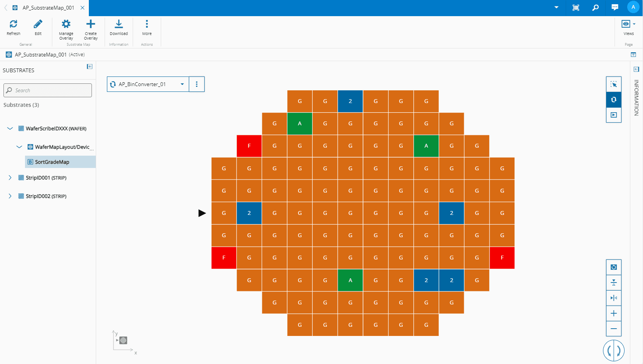Open the three-dot menu beside AP_BinConverter_01
The image size is (643, 364).
coord(197,84)
